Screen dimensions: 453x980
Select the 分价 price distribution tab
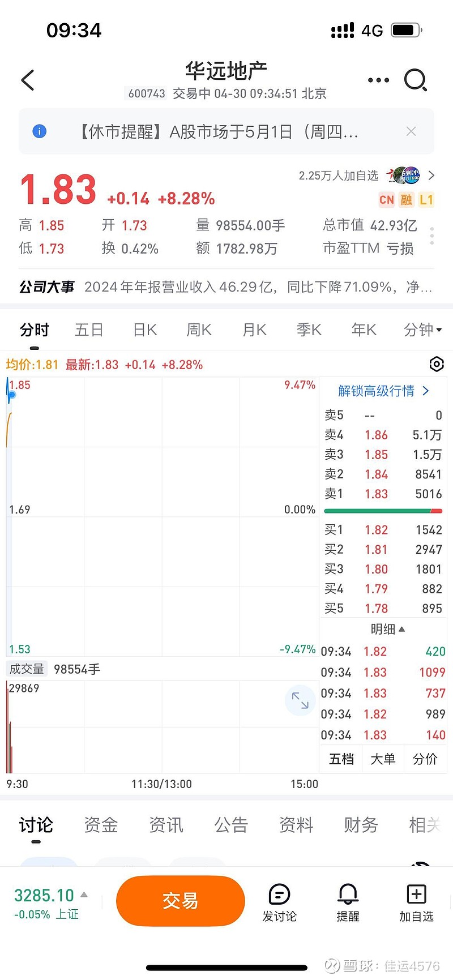coord(425,759)
